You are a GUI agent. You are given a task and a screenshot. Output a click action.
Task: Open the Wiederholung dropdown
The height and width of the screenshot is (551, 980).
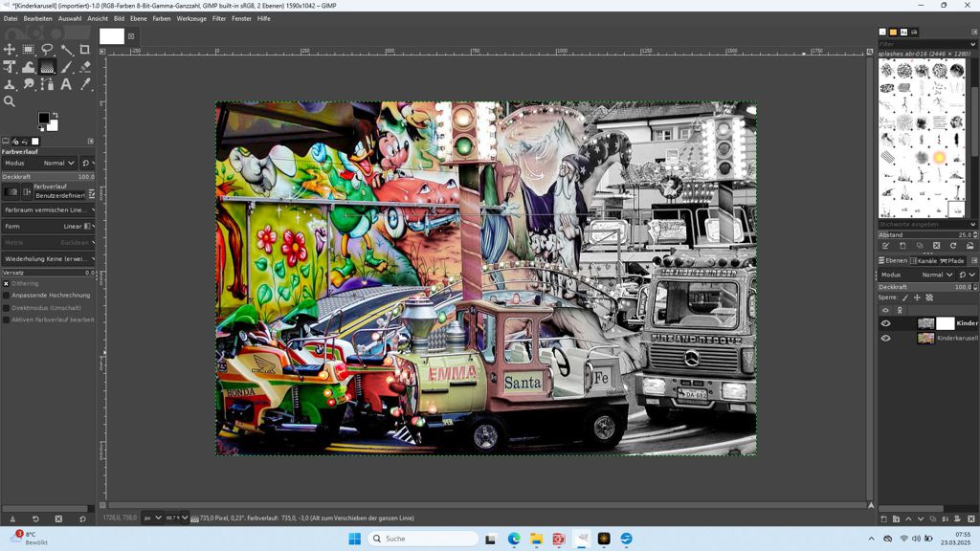[x=48, y=258]
